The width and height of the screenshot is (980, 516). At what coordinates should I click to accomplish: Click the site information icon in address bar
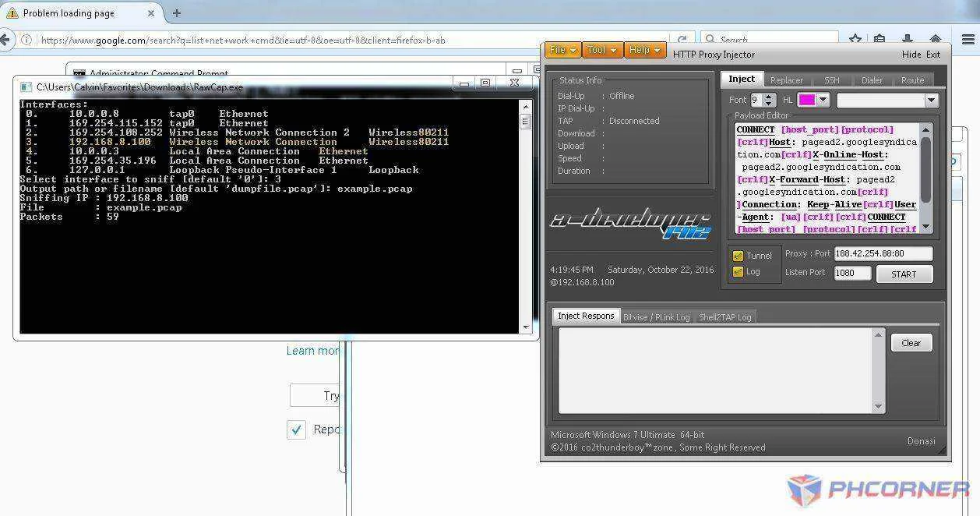pyautogui.click(x=26, y=40)
